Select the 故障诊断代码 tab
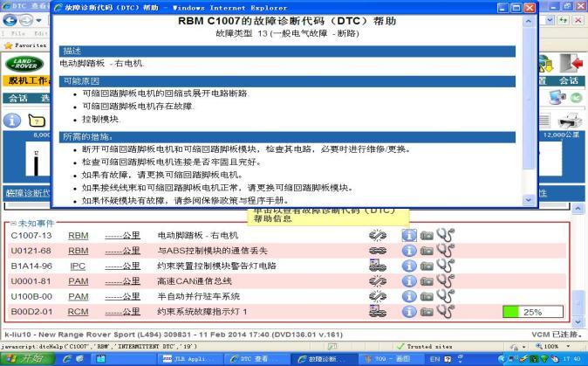 pyautogui.click(x=28, y=193)
